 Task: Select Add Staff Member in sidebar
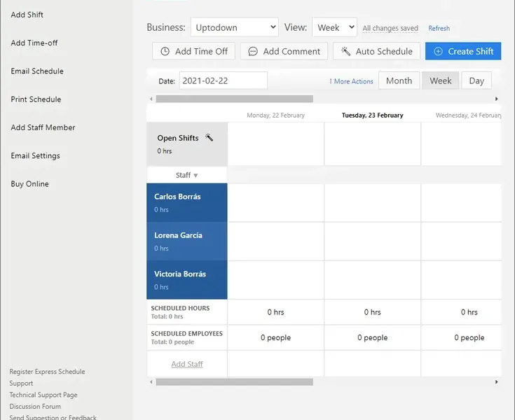pyautogui.click(x=43, y=127)
